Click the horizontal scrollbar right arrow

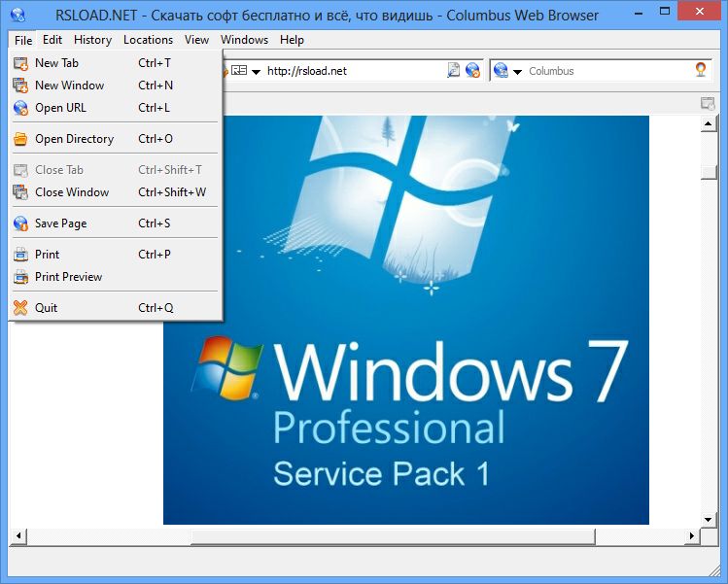692,535
